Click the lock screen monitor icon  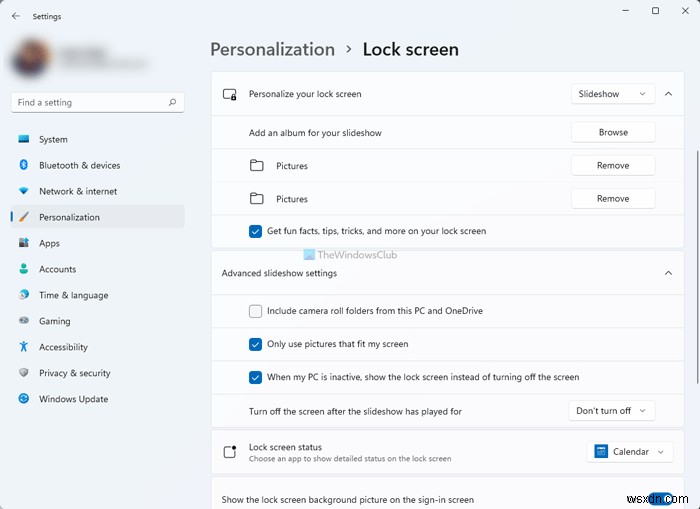tap(229, 94)
